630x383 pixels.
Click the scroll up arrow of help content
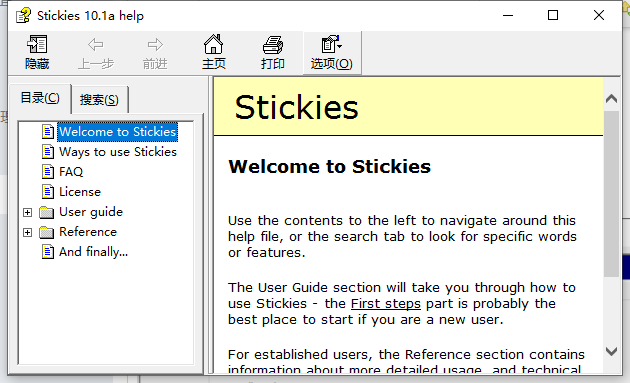(611, 98)
